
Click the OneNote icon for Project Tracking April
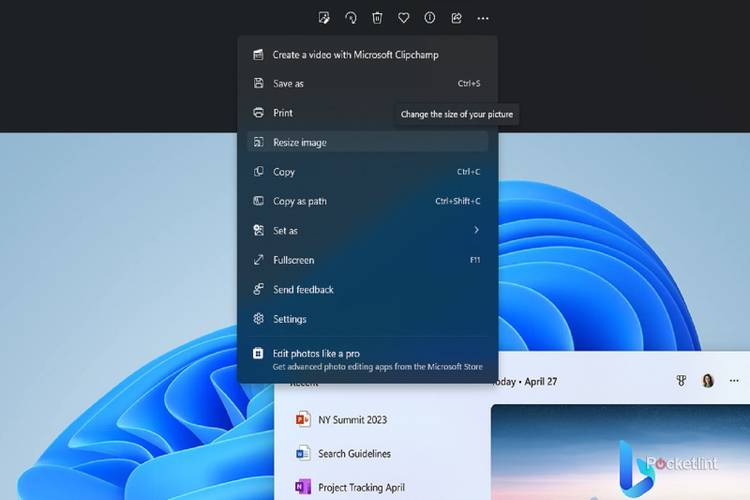[302, 487]
